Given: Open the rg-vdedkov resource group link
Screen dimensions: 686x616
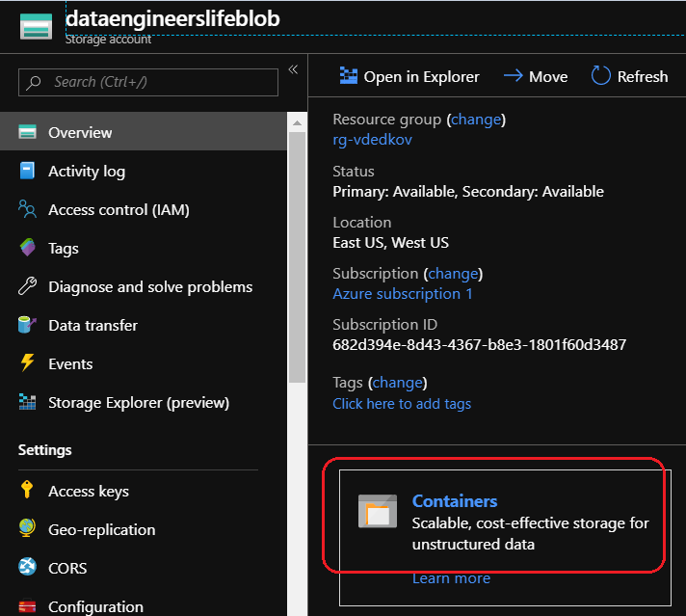Looking at the screenshot, I should [x=372, y=140].
